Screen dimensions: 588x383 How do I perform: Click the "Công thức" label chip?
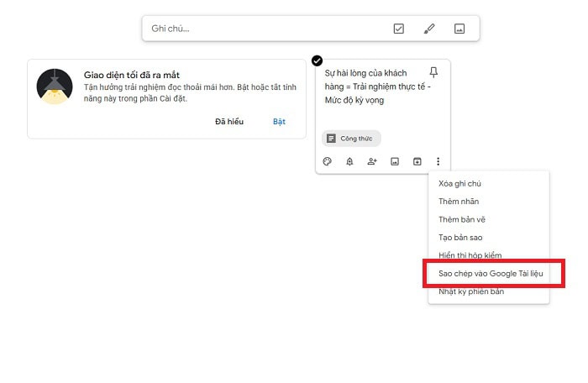[x=352, y=138]
